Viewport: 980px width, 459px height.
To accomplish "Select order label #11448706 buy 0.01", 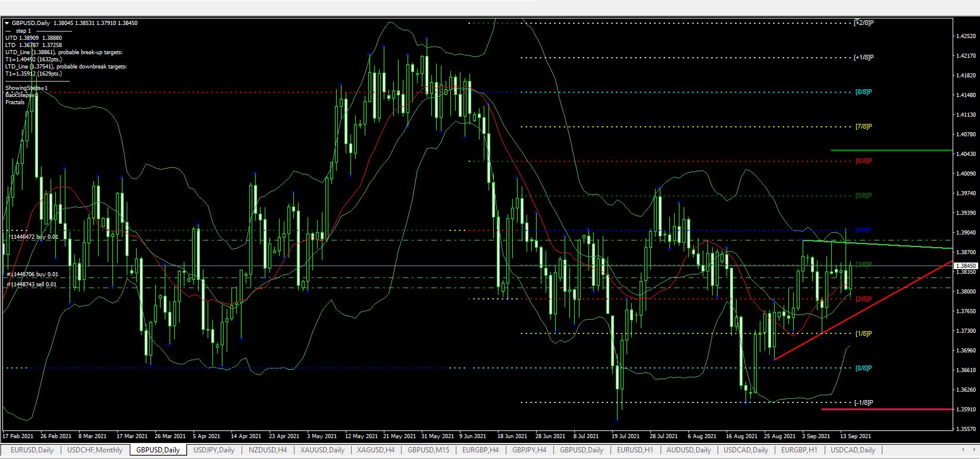I will point(33,274).
